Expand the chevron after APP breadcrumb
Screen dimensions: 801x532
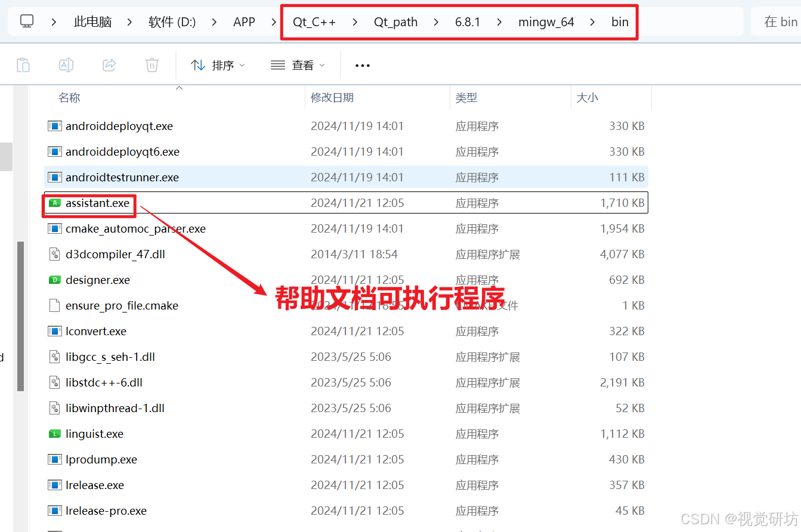274,22
